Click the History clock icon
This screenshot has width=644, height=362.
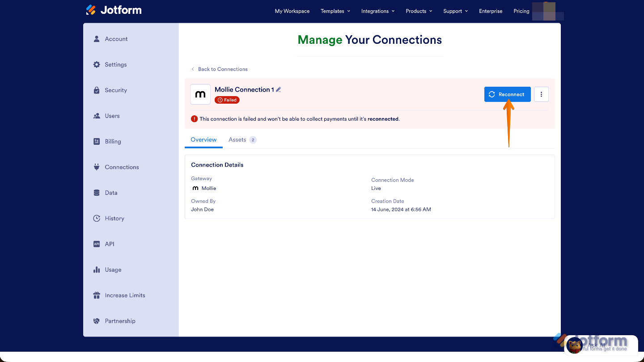pos(96,218)
